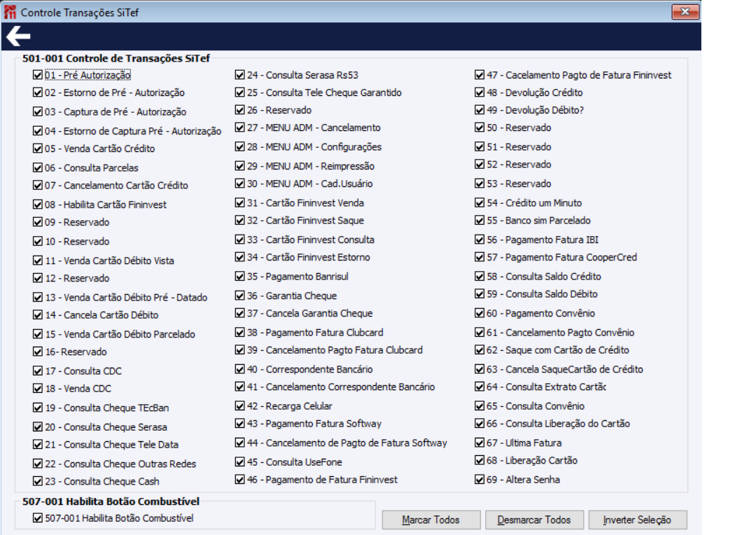
Task: Toggle 67 - Ultima Fatura
Action: click(479, 443)
